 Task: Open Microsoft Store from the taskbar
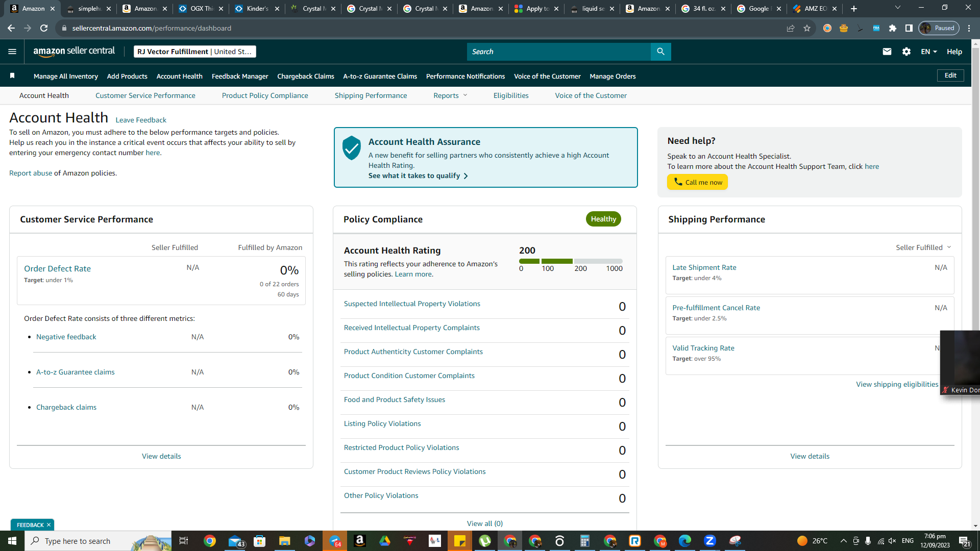260,541
